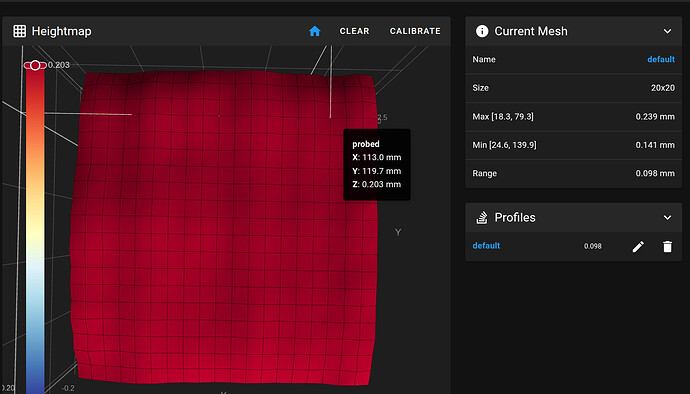Viewport: 690px width, 394px height.
Task: Click the Profiles panel title
Action: click(x=515, y=217)
